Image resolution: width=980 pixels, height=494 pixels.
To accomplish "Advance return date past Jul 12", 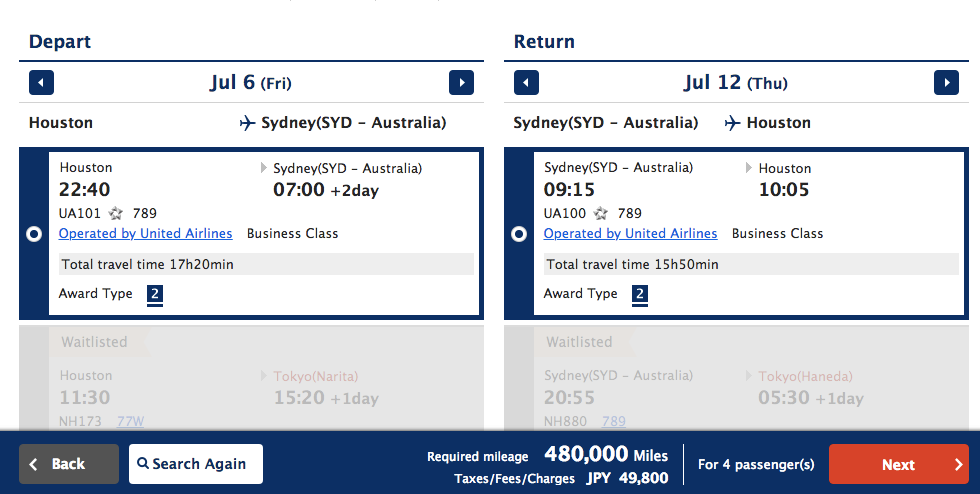I will (946, 83).
